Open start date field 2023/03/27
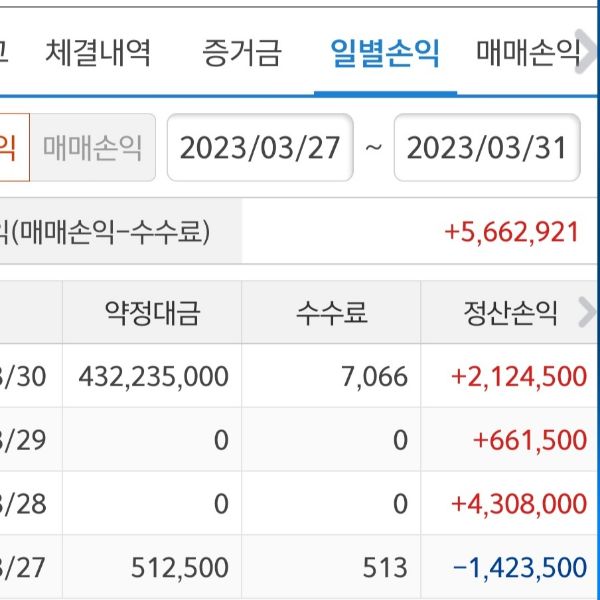 point(260,148)
